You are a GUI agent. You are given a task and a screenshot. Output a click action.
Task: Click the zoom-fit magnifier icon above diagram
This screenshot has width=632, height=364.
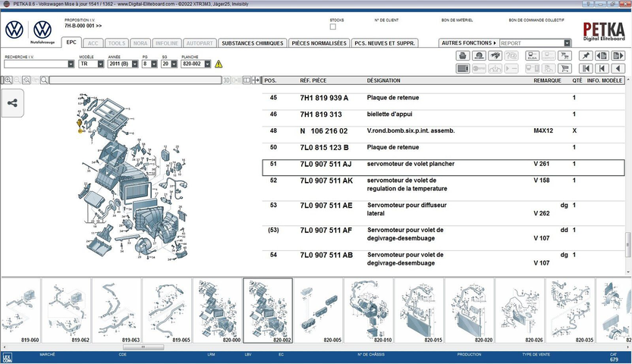27,80
